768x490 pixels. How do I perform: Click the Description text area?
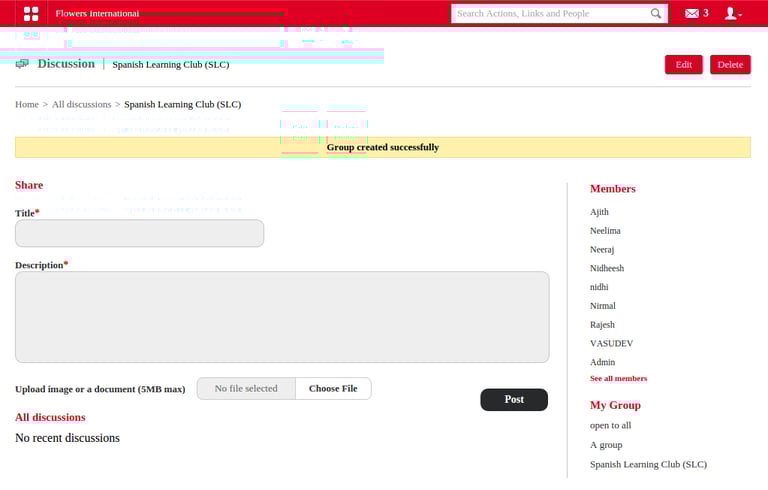(x=282, y=317)
